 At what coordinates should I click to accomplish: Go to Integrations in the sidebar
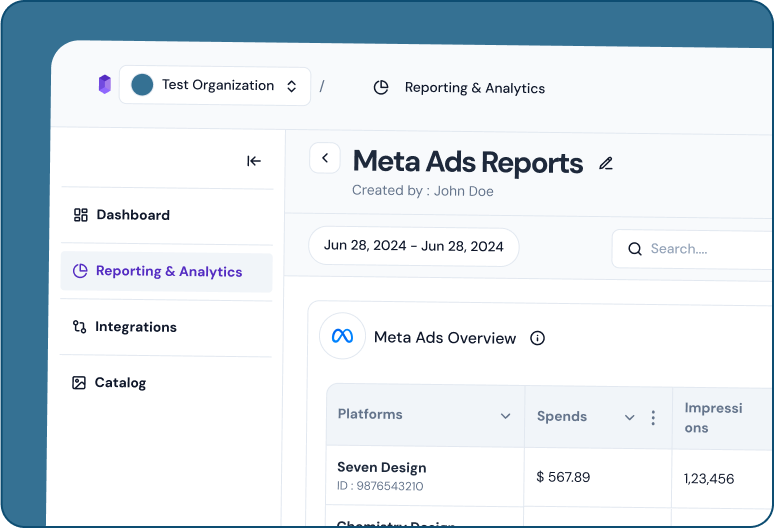(x=166, y=327)
